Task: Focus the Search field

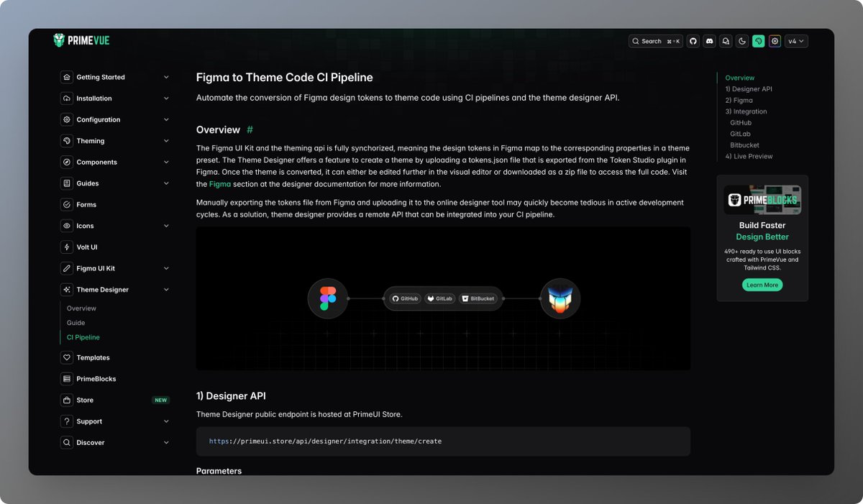Action: (x=656, y=41)
